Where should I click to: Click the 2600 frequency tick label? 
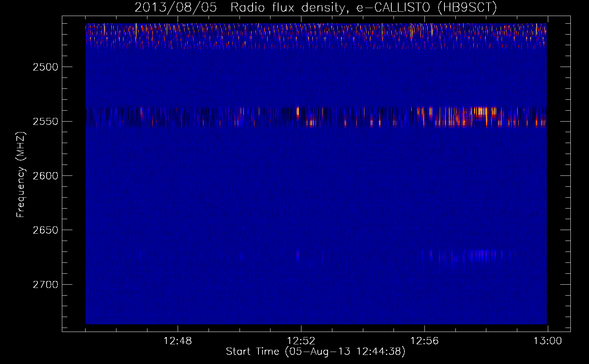(46, 176)
